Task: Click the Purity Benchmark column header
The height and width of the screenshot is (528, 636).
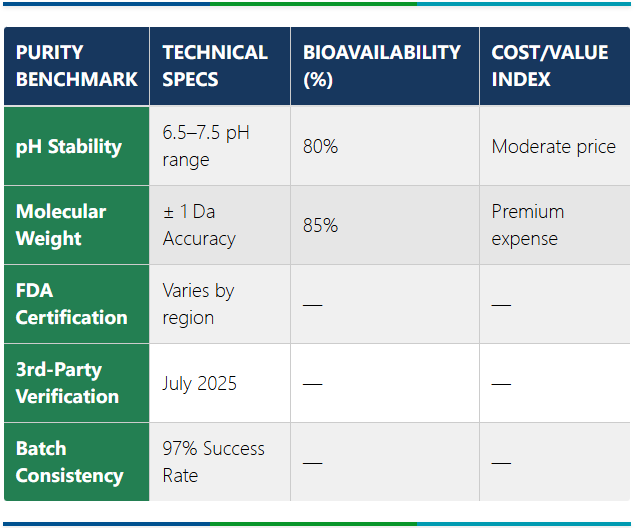Action: coord(76,66)
